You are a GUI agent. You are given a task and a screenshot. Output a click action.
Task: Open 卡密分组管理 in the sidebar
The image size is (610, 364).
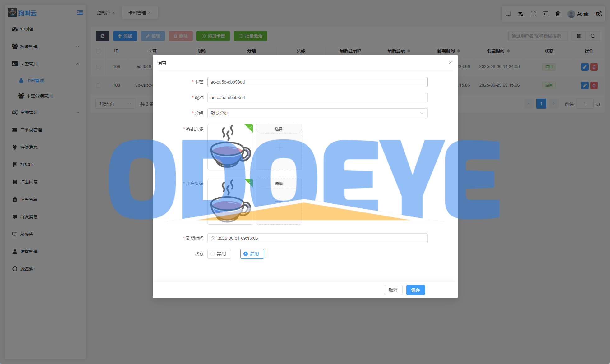[39, 96]
